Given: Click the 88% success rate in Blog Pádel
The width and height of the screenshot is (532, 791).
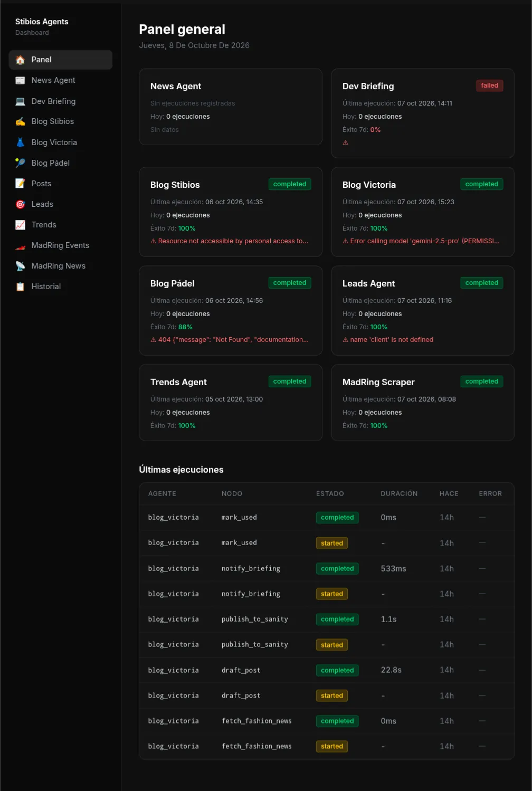Looking at the screenshot, I should (185, 327).
